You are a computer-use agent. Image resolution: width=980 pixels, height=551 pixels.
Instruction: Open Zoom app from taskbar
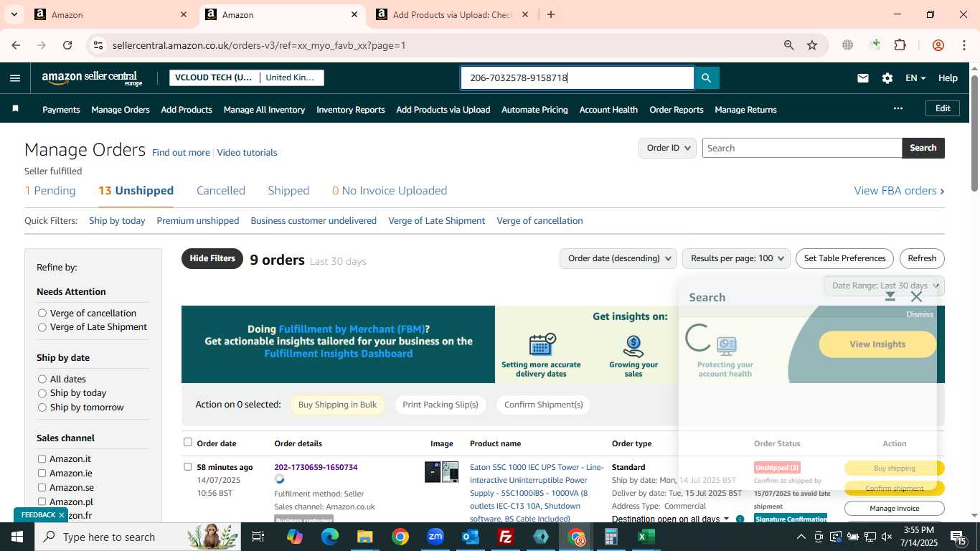click(435, 537)
